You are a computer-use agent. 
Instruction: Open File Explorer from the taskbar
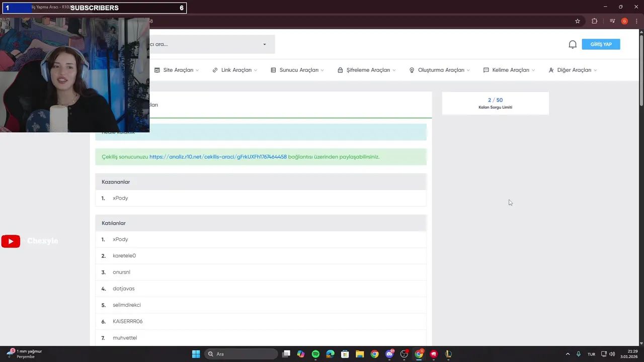(360, 354)
